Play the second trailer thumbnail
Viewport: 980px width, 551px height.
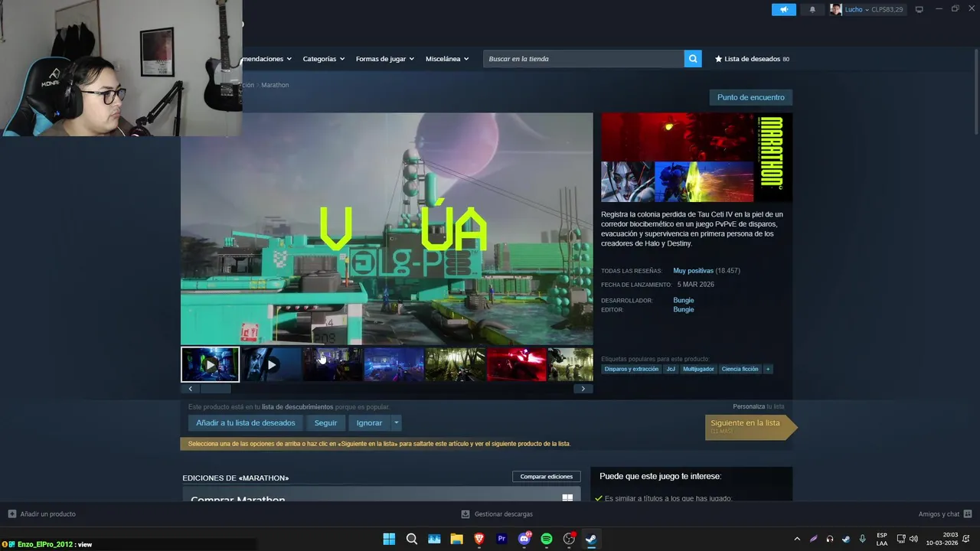coord(271,364)
